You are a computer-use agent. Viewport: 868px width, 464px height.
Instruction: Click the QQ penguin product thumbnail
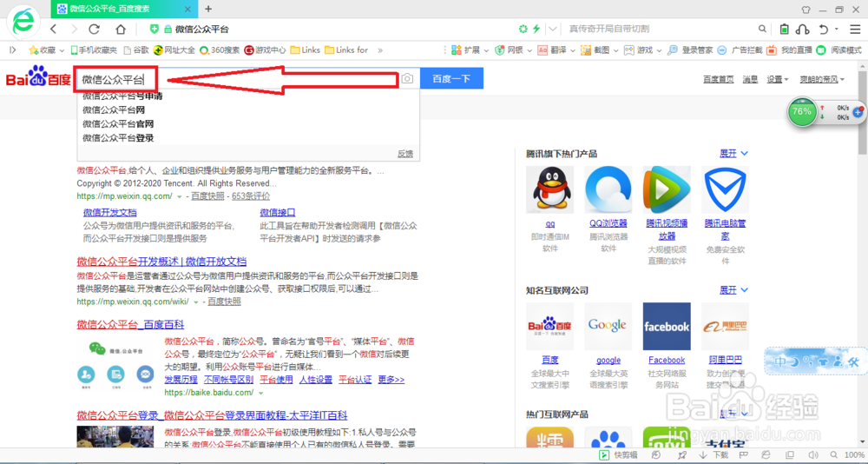pos(549,189)
